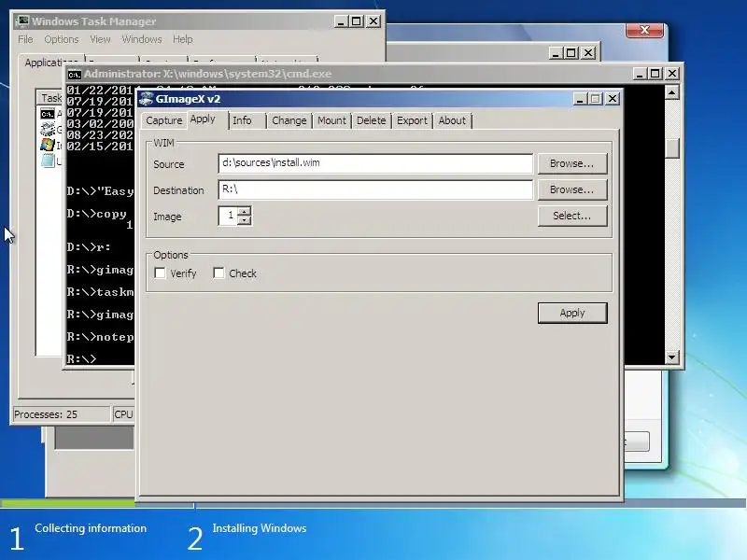Maximize the cmd.exe window
Image resolution: width=747 pixels, height=560 pixels.
tap(655, 74)
